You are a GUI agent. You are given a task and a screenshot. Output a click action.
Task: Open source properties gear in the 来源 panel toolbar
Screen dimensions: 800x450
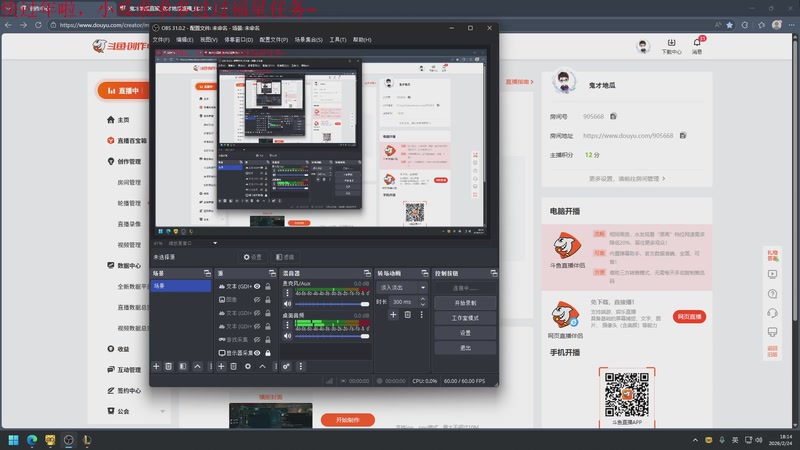pos(247,366)
